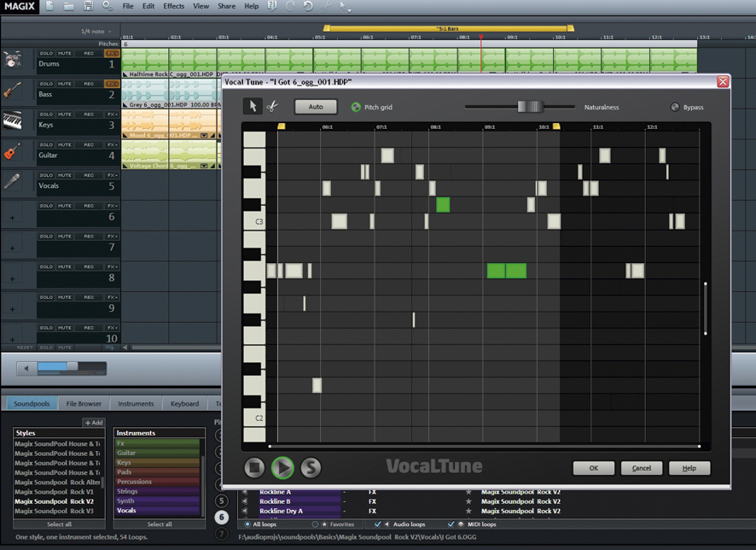Add an instrument to empty track 8 plus icon
The height and width of the screenshot is (550, 756).
click(12, 279)
